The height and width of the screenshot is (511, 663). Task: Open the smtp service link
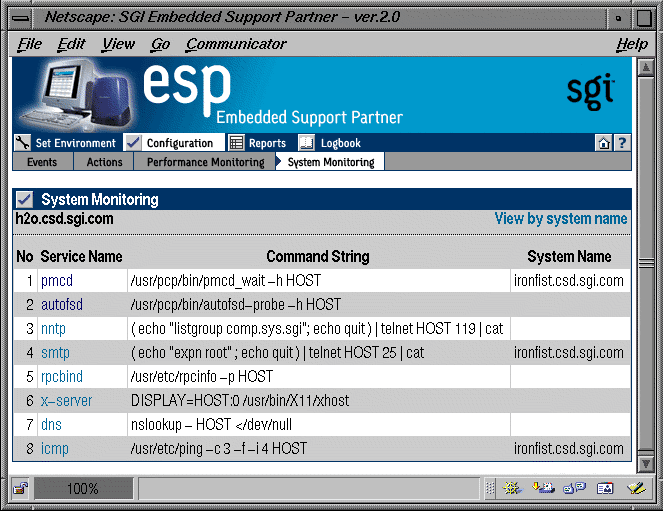(x=55, y=353)
